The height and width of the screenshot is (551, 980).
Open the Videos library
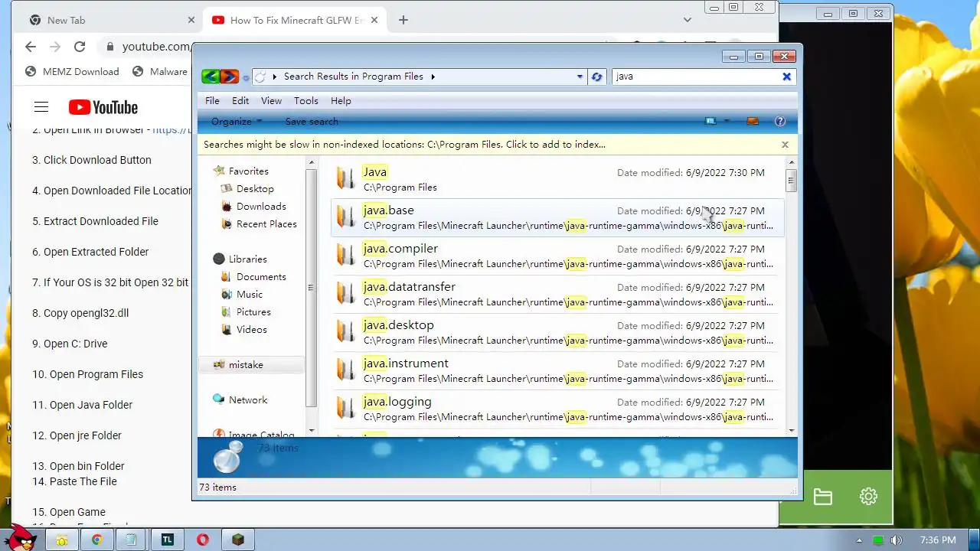click(251, 330)
